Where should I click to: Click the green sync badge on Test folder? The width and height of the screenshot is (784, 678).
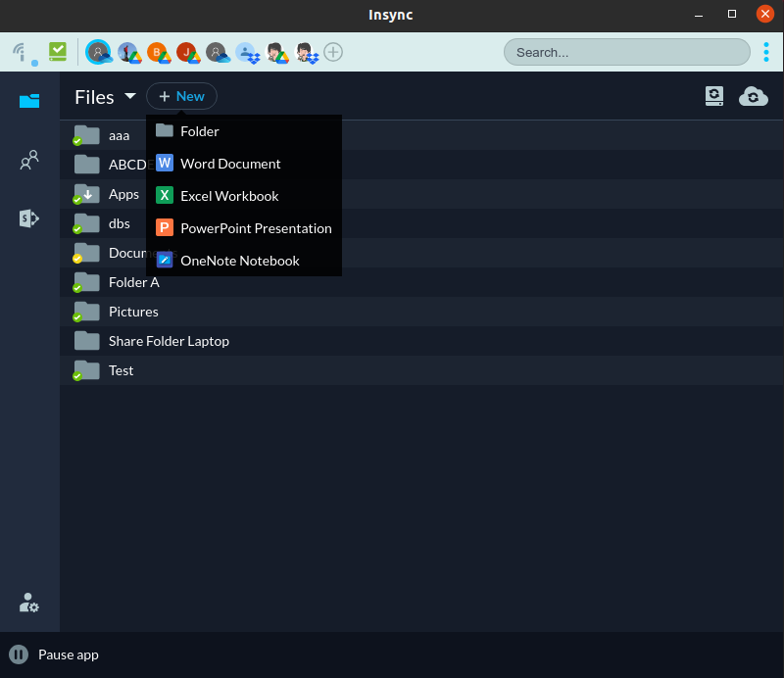pyautogui.click(x=78, y=376)
